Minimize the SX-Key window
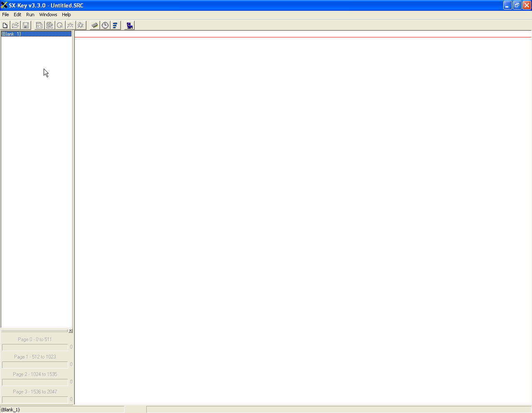532x413 pixels. point(507,5)
